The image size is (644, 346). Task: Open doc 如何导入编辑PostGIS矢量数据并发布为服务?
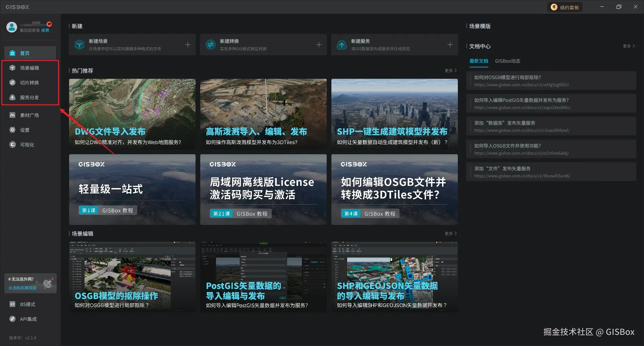(x=551, y=103)
